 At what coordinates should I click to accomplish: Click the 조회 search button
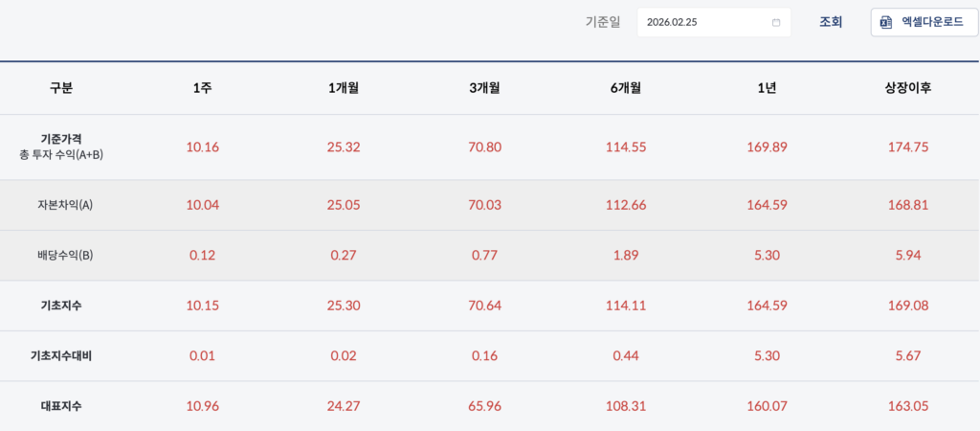pyautogui.click(x=831, y=22)
